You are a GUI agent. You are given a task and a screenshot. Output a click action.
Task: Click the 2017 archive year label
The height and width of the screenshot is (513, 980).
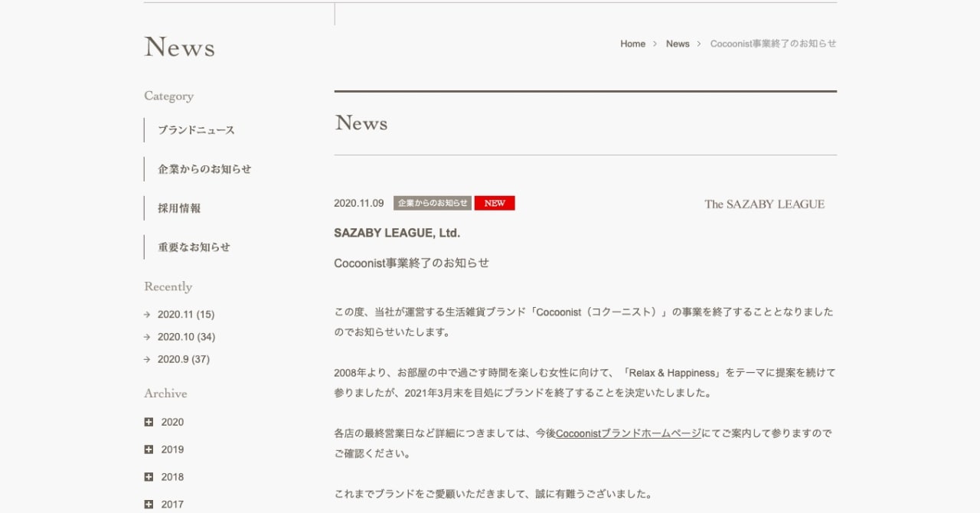172,505
